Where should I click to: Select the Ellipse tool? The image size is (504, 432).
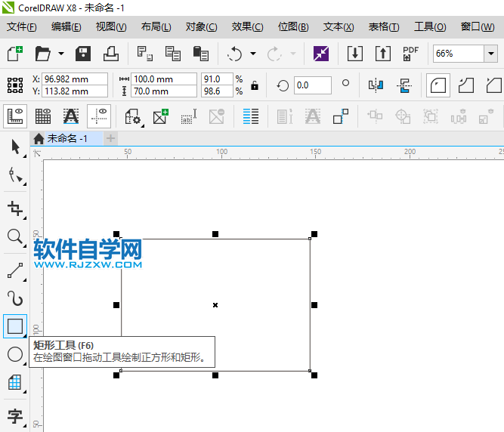[x=15, y=355]
